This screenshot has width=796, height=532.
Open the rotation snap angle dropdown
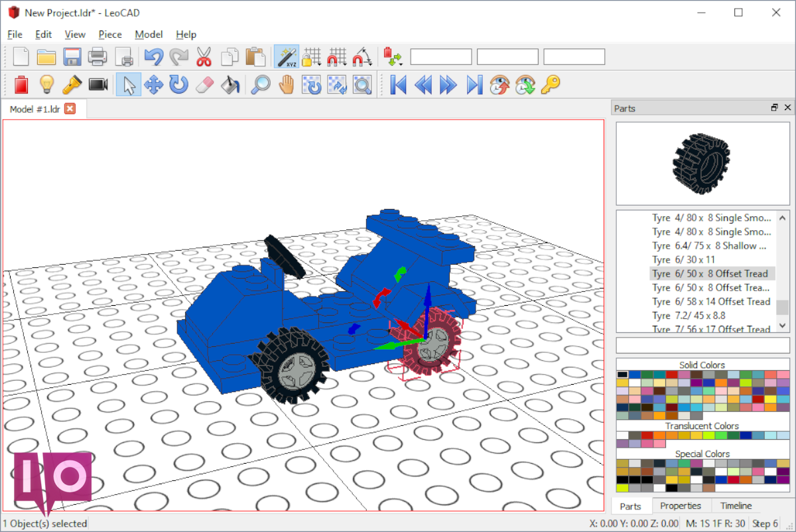click(x=362, y=57)
